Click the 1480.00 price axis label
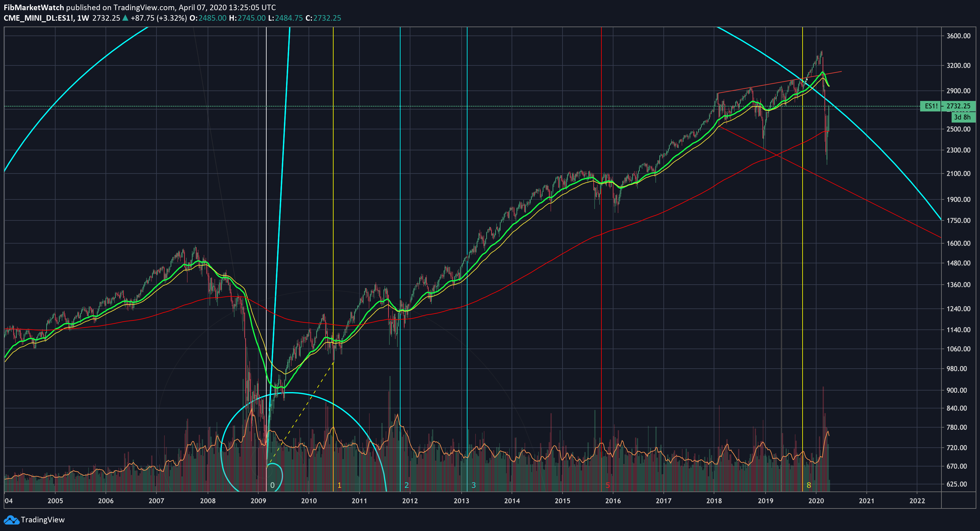 pos(959,263)
